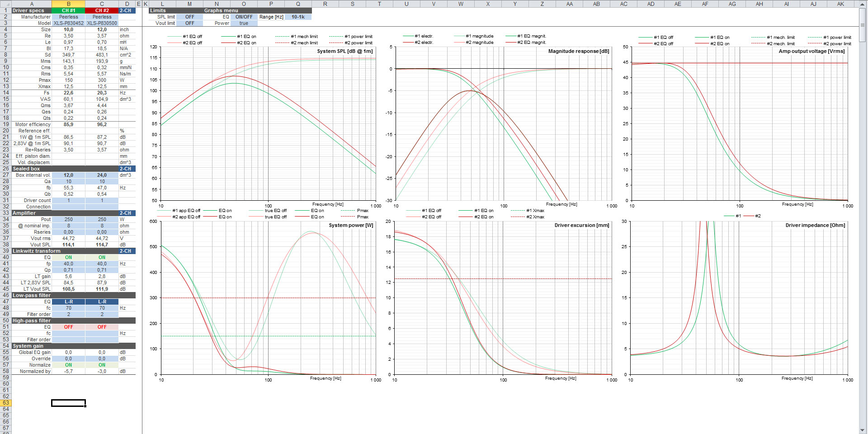Edit the Rseries value for CH #1
Image resolution: width=868 pixels, height=434 pixels.
point(68,232)
